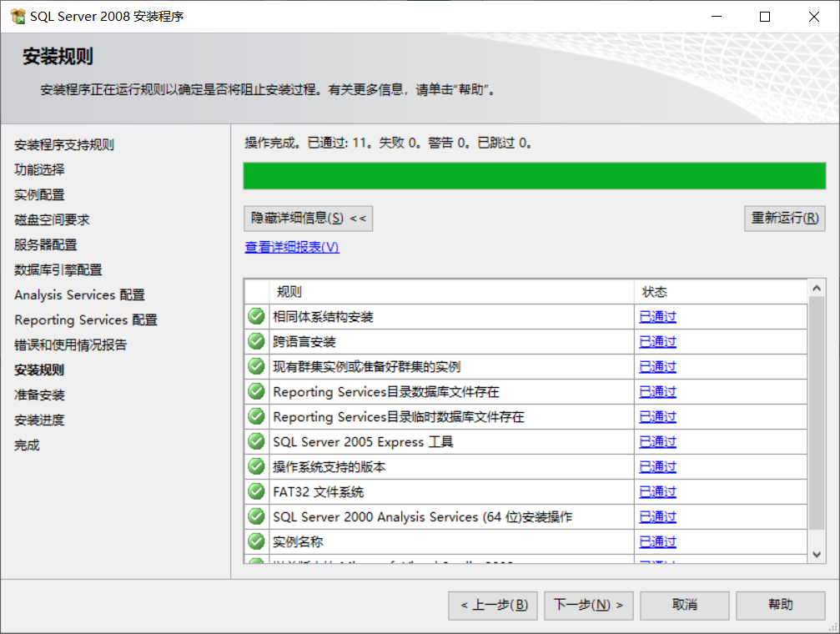This screenshot has width=840, height=634.
Task: Click status icon next to 实例名称 rule
Action: click(255, 541)
